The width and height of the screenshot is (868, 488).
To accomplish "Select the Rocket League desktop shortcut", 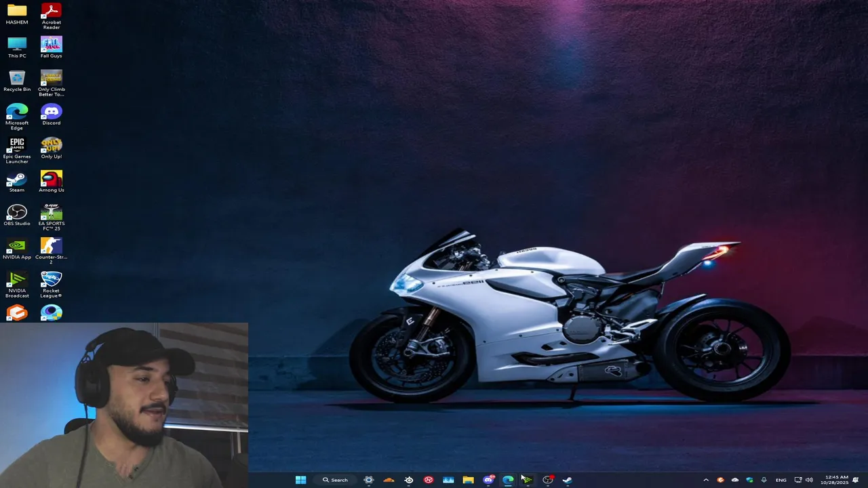I will [x=51, y=285].
